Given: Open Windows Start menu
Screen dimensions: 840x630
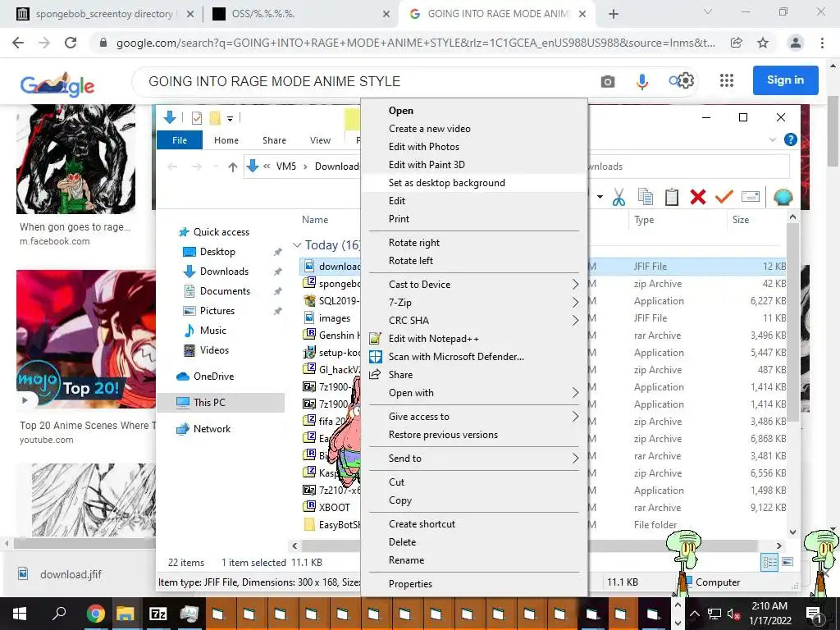Looking at the screenshot, I should point(20,614).
